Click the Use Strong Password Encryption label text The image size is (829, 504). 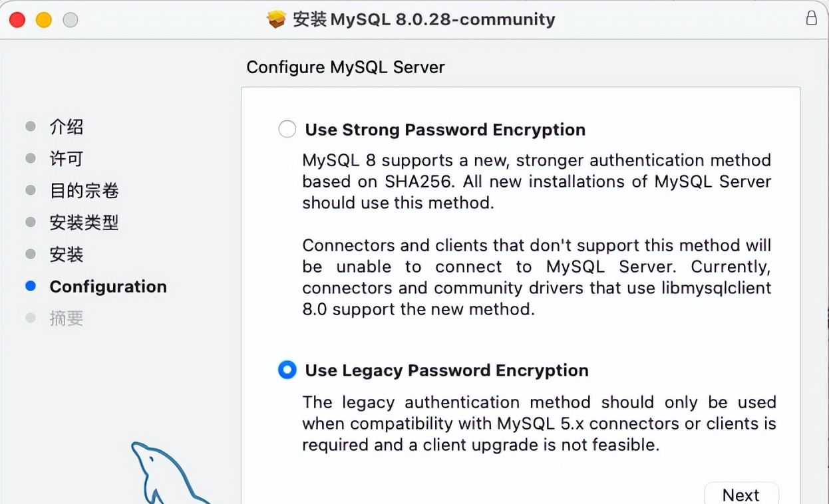444,130
